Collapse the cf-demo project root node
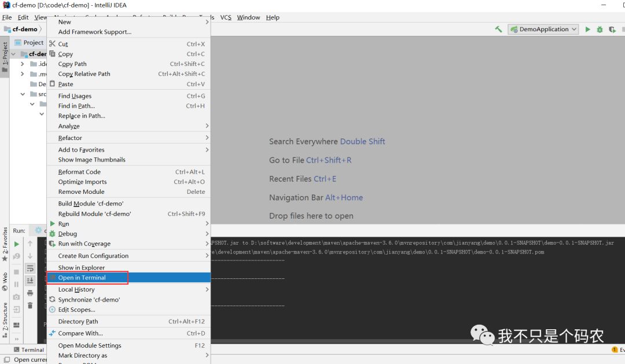Image resolution: width=625 pixels, height=364 pixels. coord(13,54)
